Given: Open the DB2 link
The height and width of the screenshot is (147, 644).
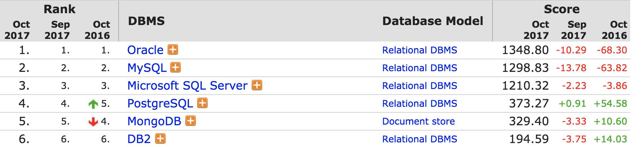Looking at the screenshot, I should coord(139,139).
